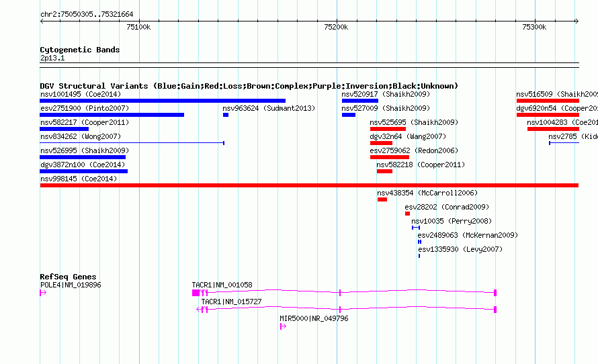
Task: Click the nsv1001495 (Coe2014) variant label
Action: pyautogui.click(x=81, y=94)
